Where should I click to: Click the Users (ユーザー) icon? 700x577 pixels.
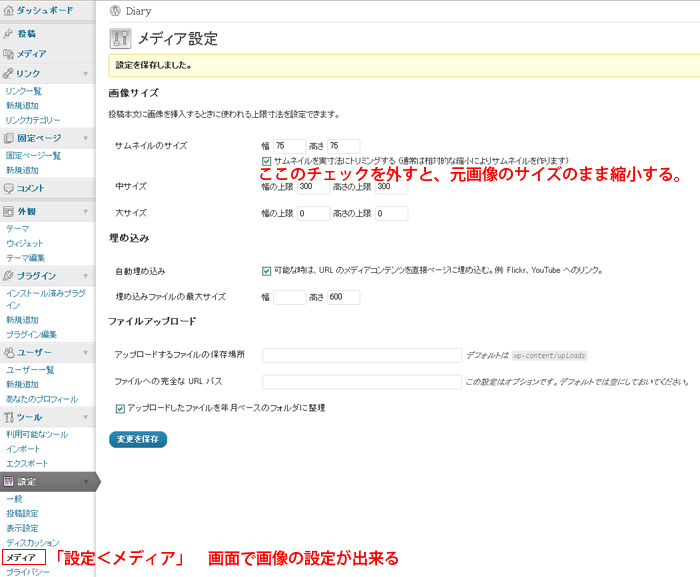pyautogui.click(x=9, y=352)
